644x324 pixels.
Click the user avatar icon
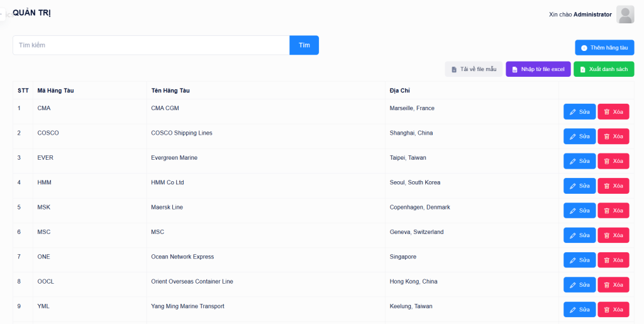[x=625, y=14]
